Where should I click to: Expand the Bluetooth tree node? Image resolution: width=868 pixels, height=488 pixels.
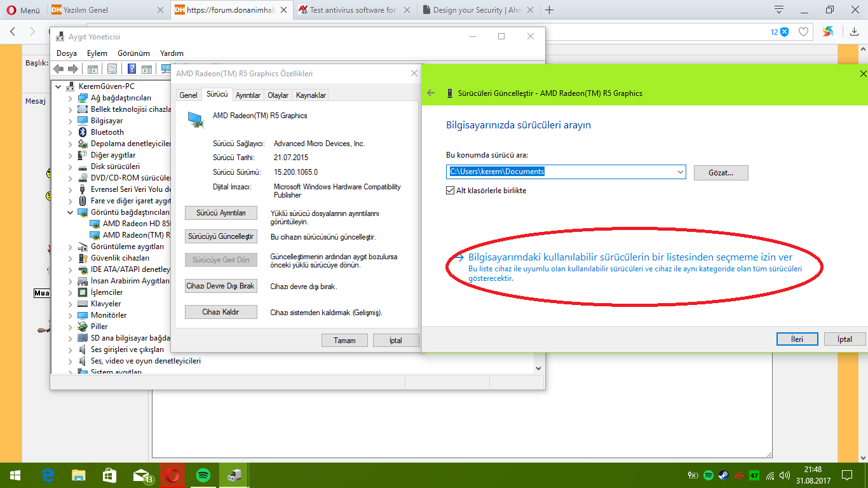click(x=71, y=132)
